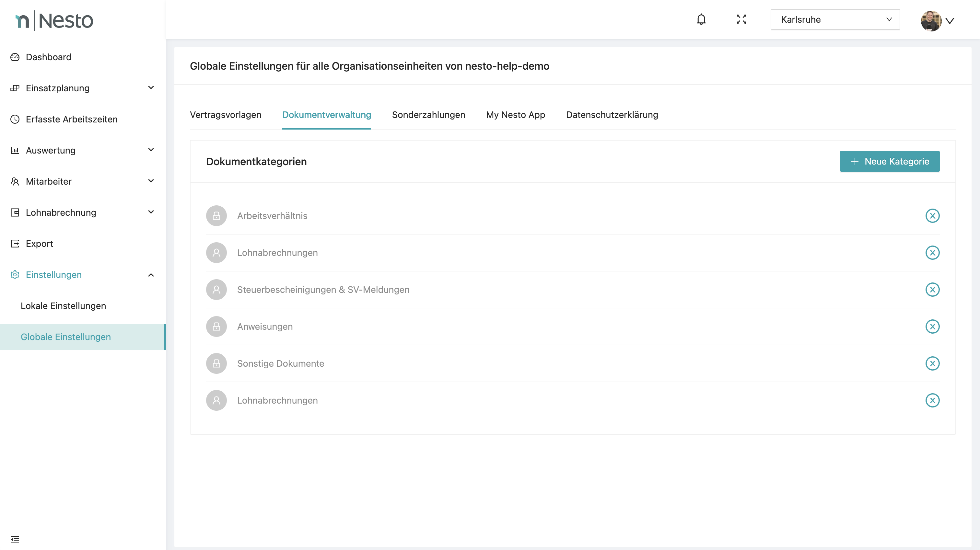Select the clock icon for Erfasste Arbeitszeiten
980x550 pixels.
pyautogui.click(x=15, y=119)
